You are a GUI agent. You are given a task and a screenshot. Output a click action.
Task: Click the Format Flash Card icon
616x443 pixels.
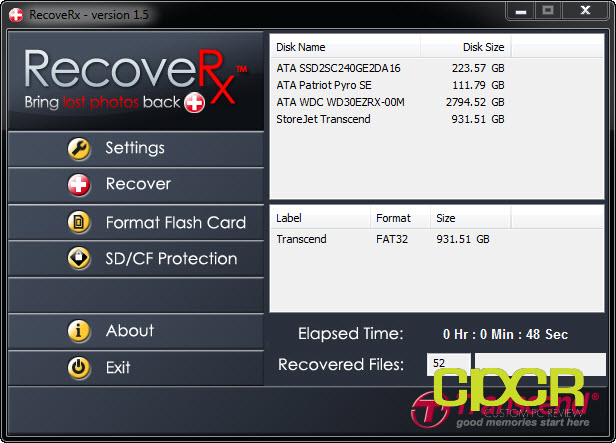tap(79, 222)
